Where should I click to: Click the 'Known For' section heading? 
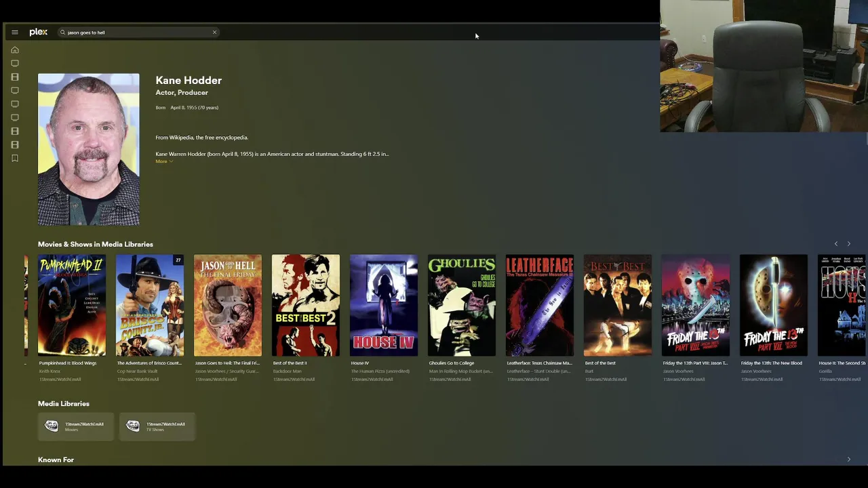(56, 460)
